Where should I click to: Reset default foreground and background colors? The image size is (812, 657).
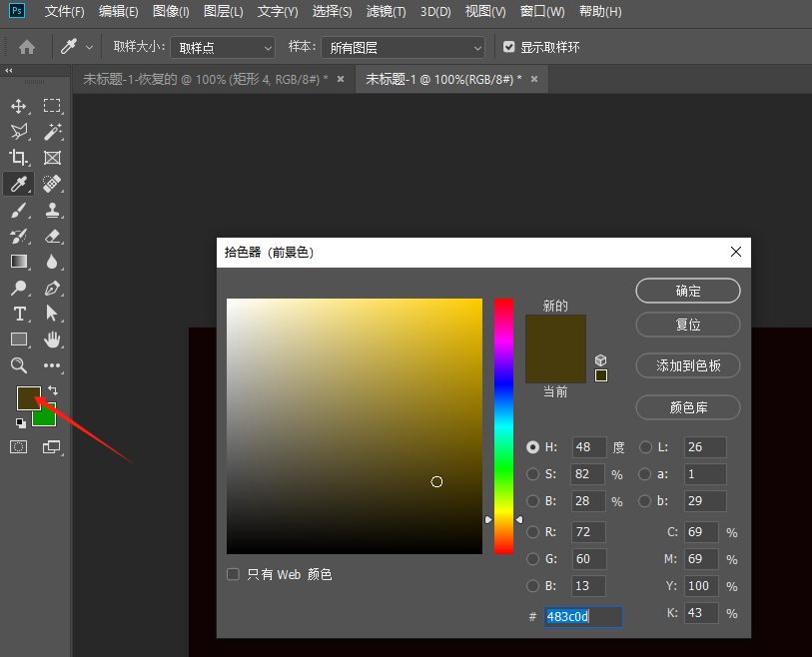[x=21, y=423]
